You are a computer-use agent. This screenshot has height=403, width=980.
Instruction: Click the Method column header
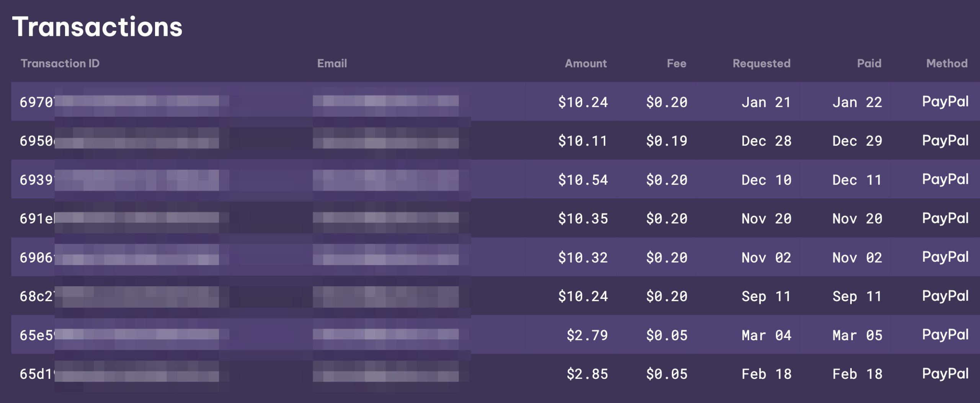coord(947,64)
